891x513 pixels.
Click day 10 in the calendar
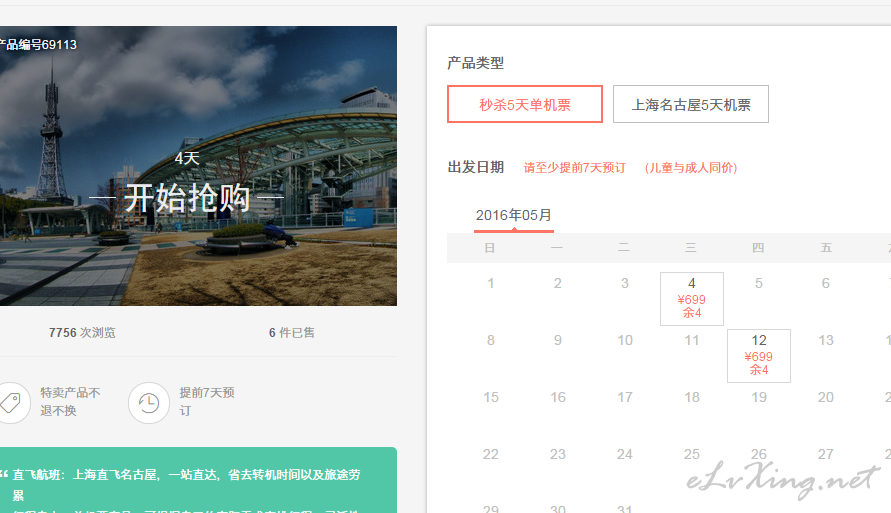tap(625, 340)
